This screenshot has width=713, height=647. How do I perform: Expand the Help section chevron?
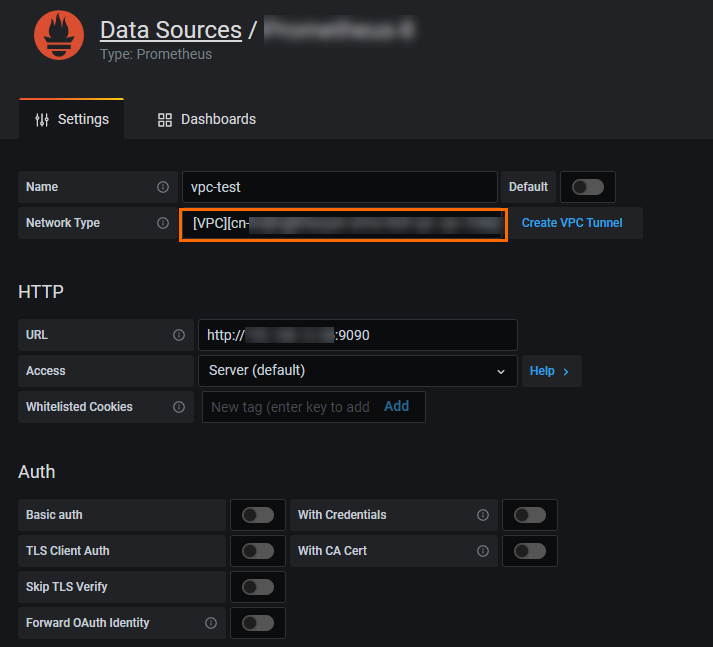pos(566,372)
